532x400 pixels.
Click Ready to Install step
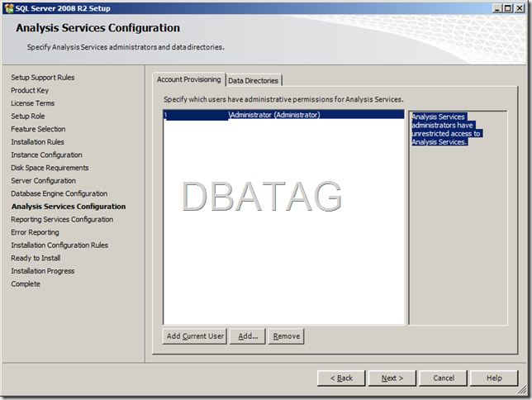[x=36, y=258]
